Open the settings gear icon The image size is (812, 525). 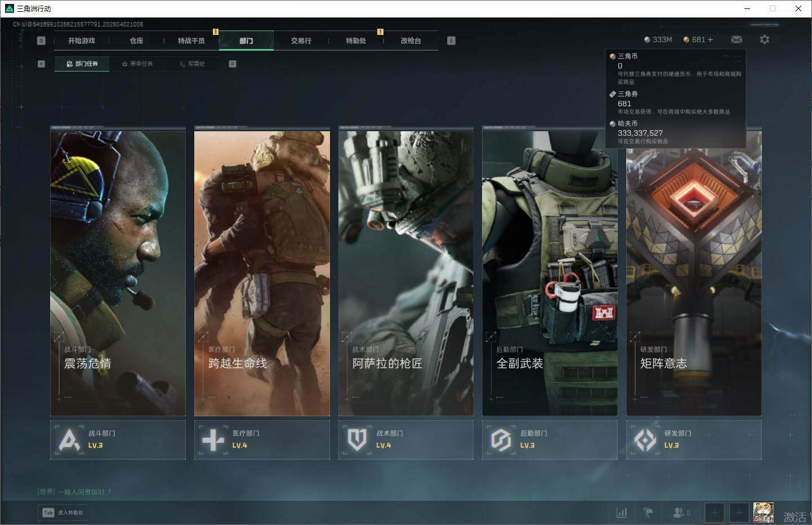[764, 39]
